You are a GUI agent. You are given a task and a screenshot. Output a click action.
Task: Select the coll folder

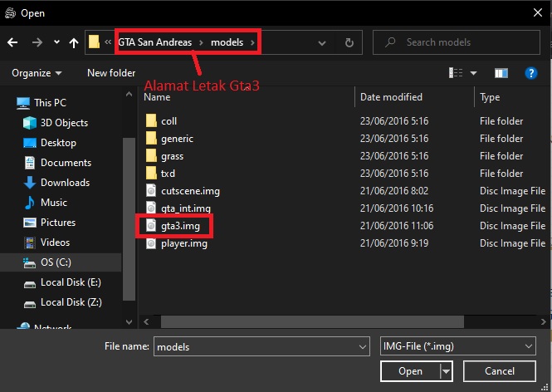click(x=169, y=121)
